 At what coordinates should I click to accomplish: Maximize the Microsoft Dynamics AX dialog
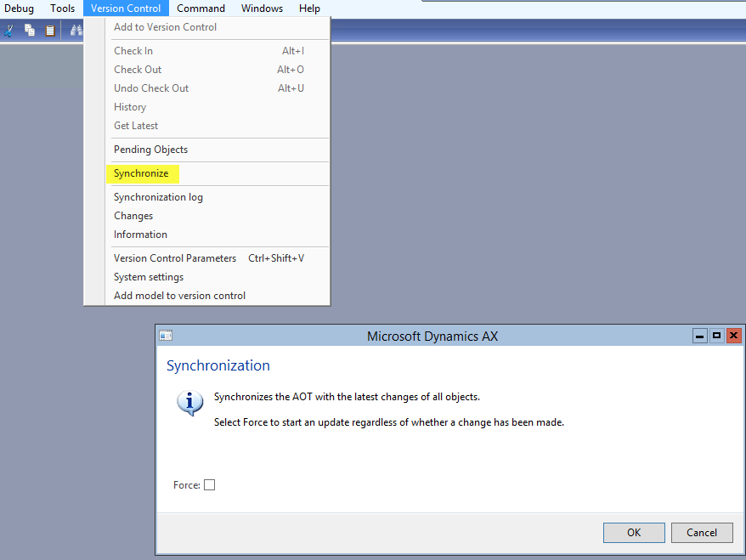click(717, 336)
